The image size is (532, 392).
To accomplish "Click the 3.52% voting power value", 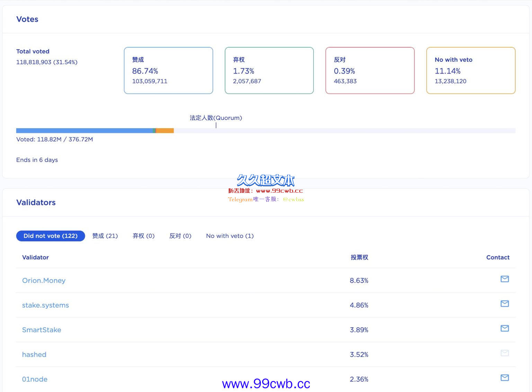I will click(x=359, y=355).
